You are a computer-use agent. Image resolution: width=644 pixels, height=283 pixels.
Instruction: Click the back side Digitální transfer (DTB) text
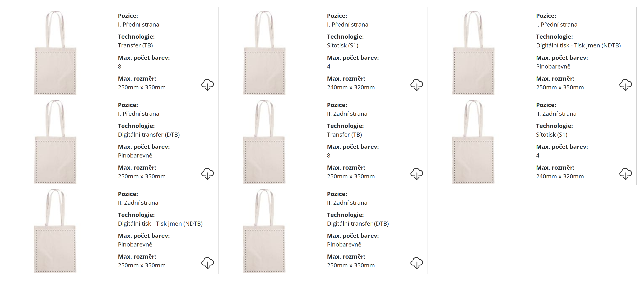pyautogui.click(x=358, y=223)
